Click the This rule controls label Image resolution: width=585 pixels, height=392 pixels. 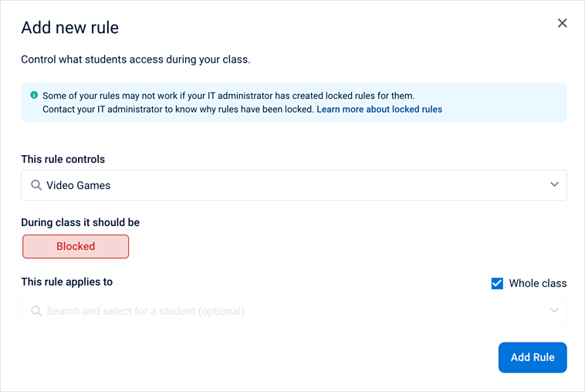[x=63, y=159]
